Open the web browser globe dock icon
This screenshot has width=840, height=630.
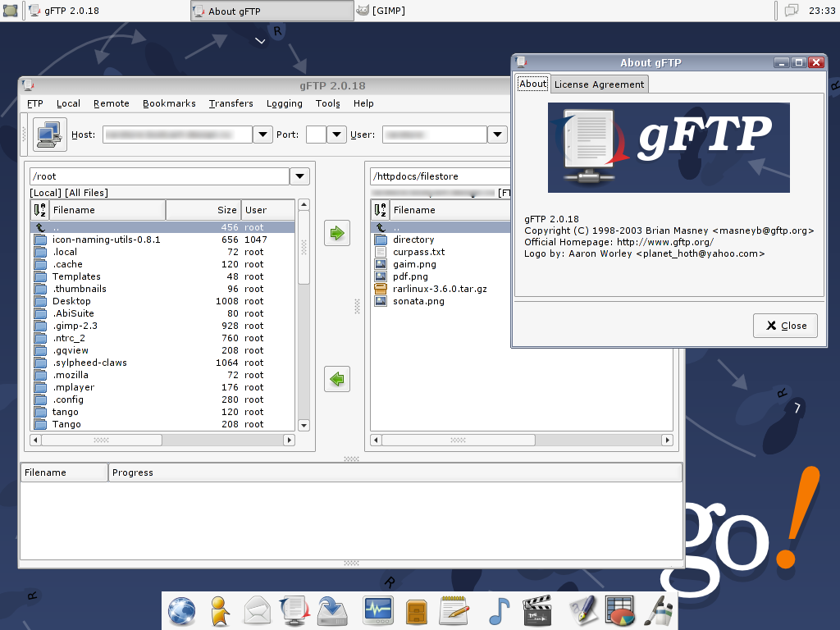click(x=181, y=611)
